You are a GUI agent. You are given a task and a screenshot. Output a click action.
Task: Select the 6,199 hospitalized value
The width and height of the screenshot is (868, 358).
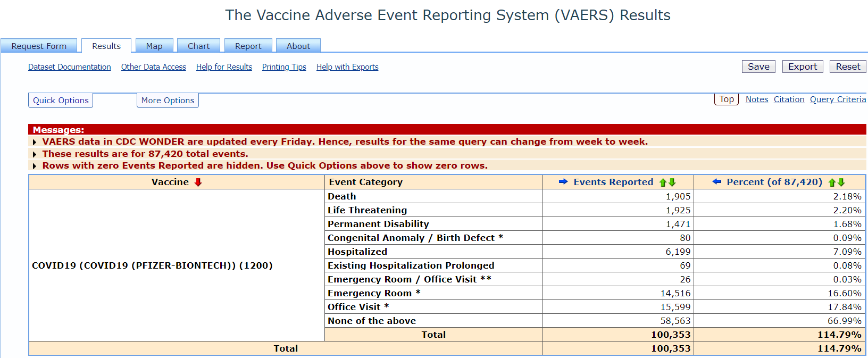click(x=678, y=252)
